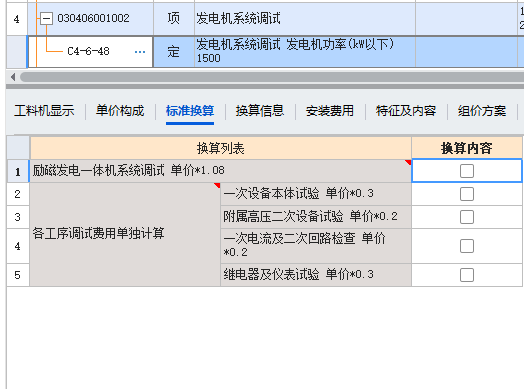Tick 附属高压二次设备试验 单价*0.2 checkbox

tap(467, 217)
